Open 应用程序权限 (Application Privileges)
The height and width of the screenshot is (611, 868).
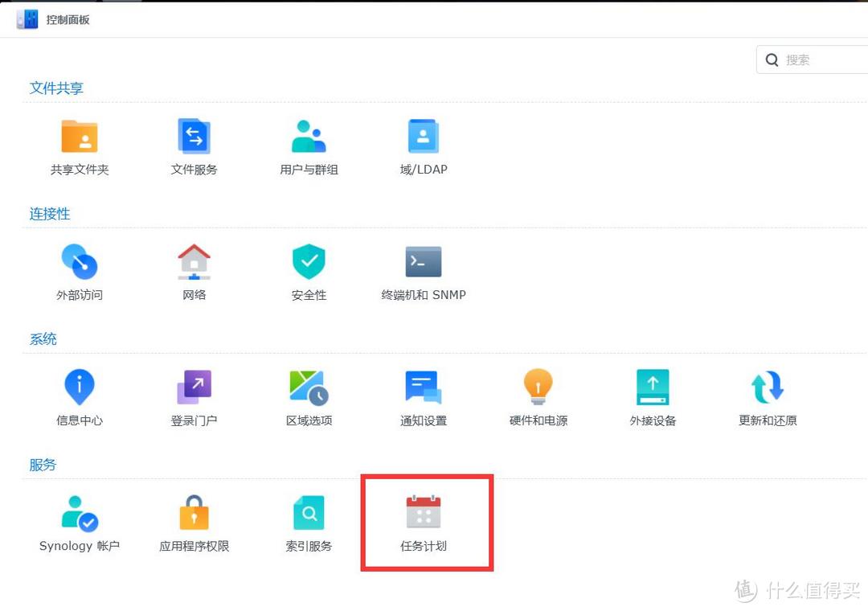coord(194,521)
